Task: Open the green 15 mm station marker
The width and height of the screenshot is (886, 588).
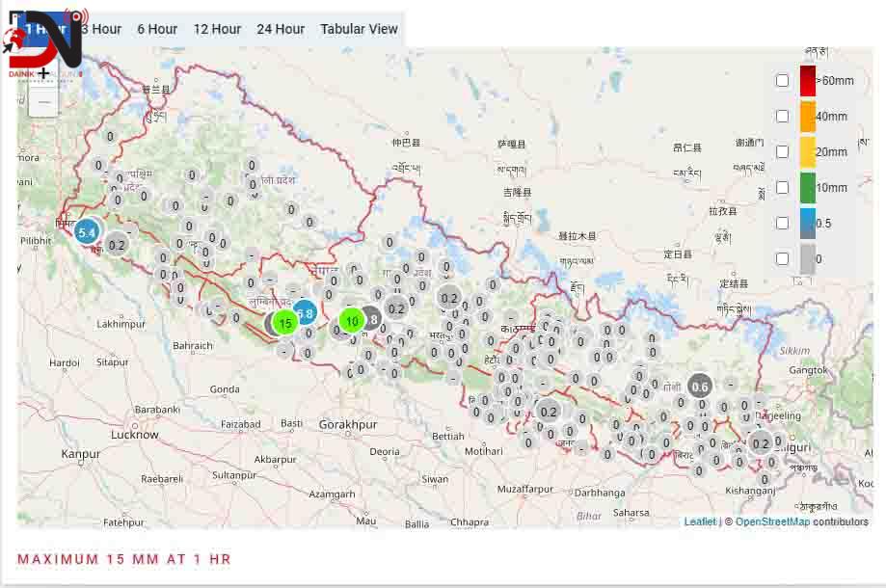Action: (x=284, y=323)
